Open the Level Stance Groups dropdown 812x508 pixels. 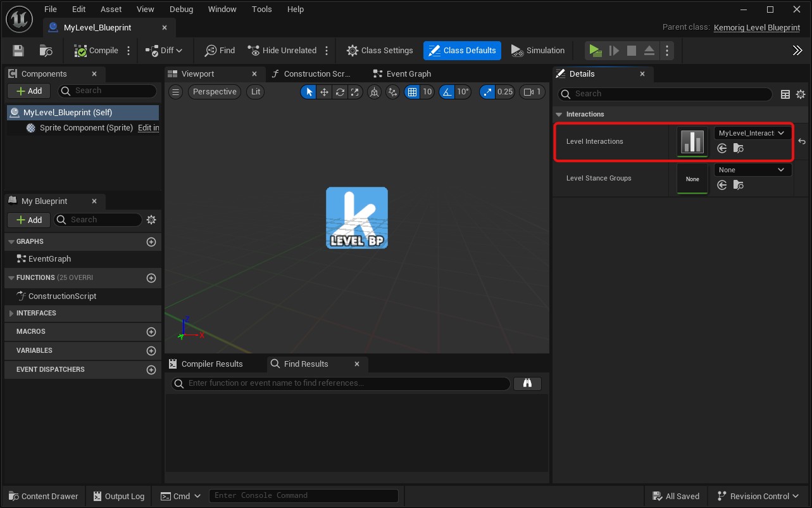pos(752,170)
